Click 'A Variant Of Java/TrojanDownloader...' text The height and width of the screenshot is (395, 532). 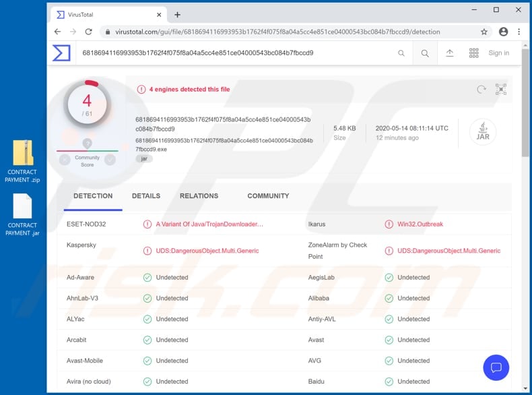[x=209, y=224]
